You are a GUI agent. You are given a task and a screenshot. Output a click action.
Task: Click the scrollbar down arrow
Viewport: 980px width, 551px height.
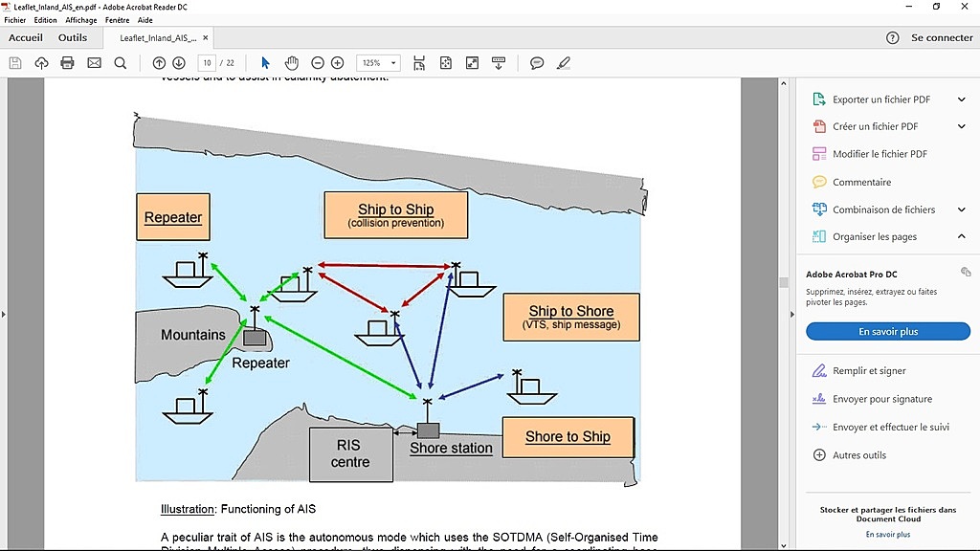click(783, 545)
